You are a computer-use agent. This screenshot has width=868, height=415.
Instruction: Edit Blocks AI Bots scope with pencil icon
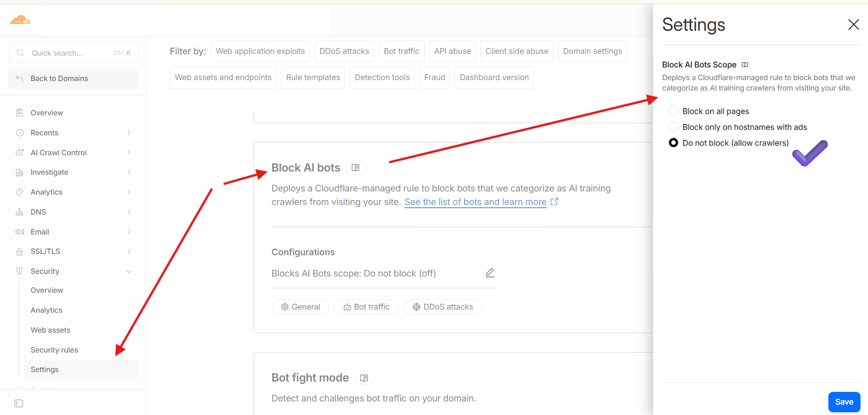point(490,273)
